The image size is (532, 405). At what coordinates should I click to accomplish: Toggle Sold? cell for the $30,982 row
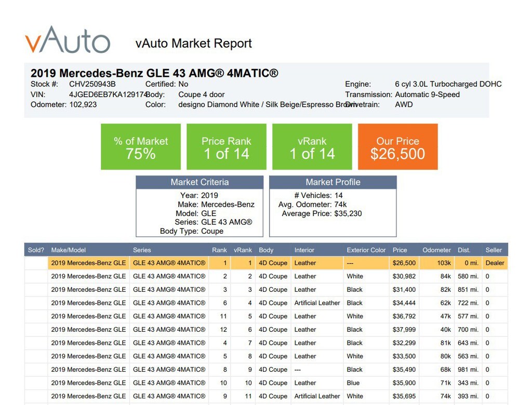pyautogui.click(x=36, y=277)
